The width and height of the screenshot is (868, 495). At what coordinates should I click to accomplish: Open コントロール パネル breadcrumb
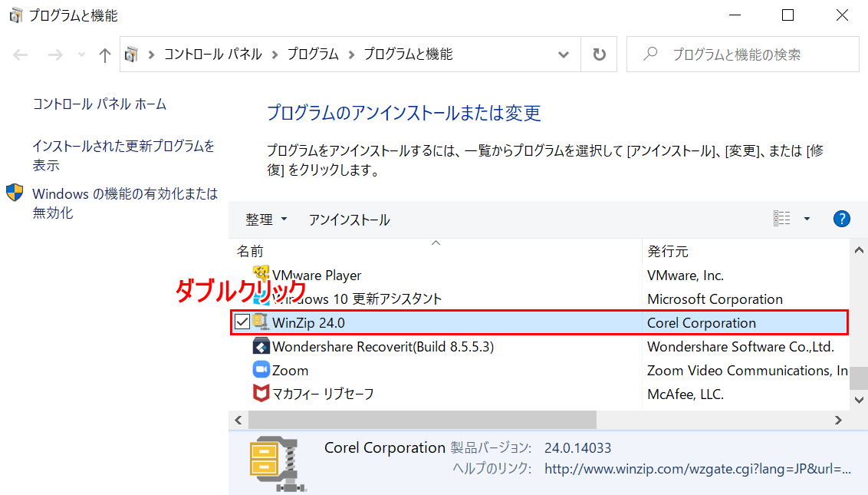[x=212, y=54]
